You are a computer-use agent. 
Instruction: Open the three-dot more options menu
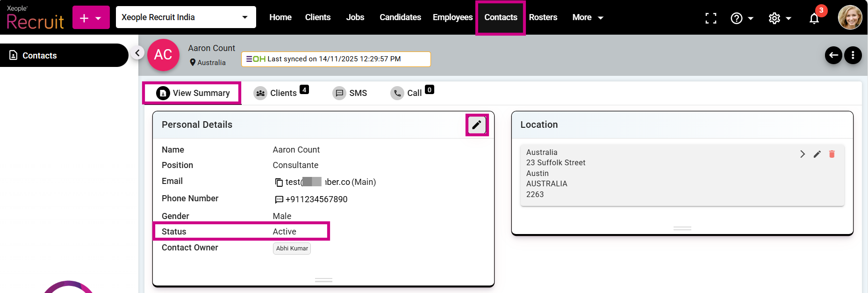tap(853, 55)
